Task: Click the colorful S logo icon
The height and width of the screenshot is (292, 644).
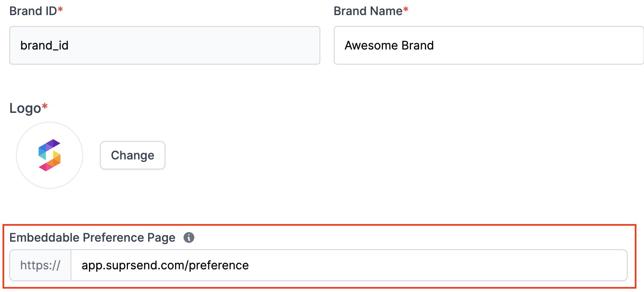Action: coord(50,155)
